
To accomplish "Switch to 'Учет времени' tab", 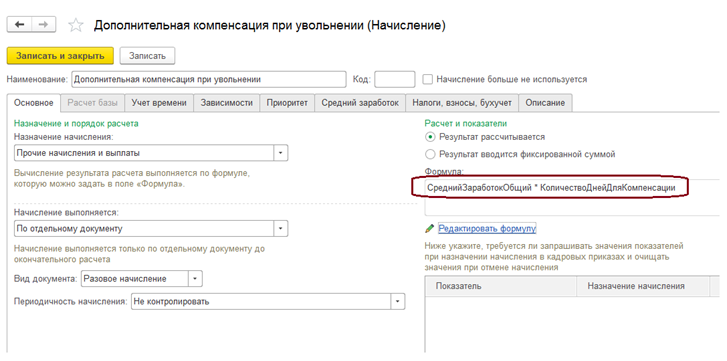I will pos(159,103).
